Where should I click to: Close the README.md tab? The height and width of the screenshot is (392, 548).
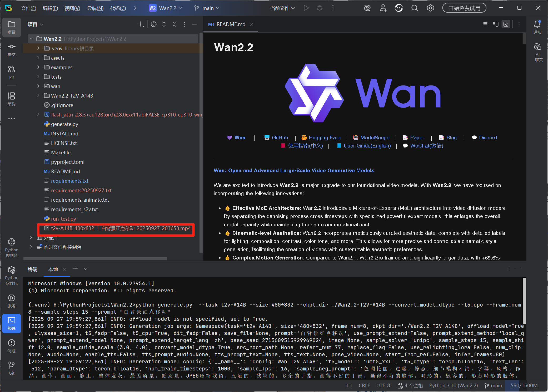[x=252, y=24]
